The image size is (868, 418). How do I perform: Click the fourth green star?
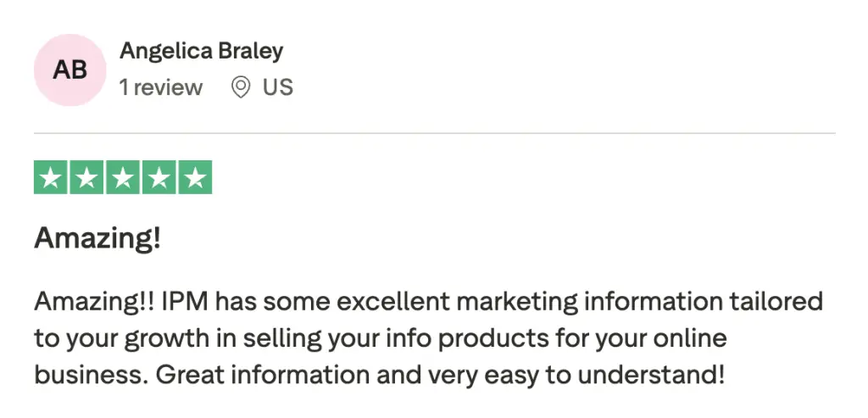pos(159,177)
